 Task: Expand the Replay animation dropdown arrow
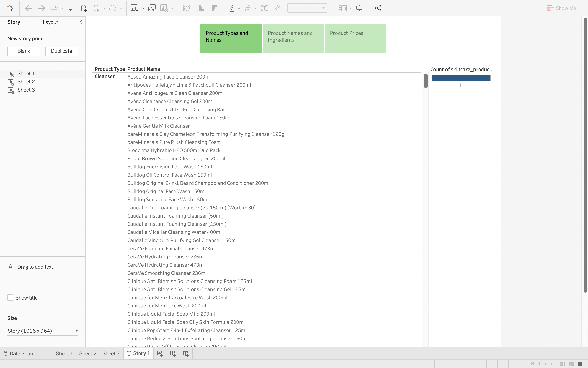pyautogui.click(x=62, y=9)
